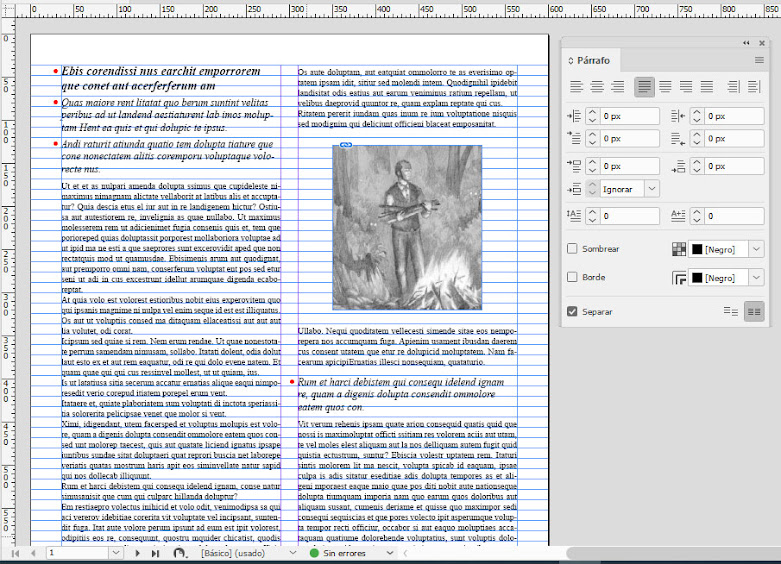This screenshot has height=564, width=781.
Task: Open the Ignorar spacing dropdown
Action: [x=652, y=188]
